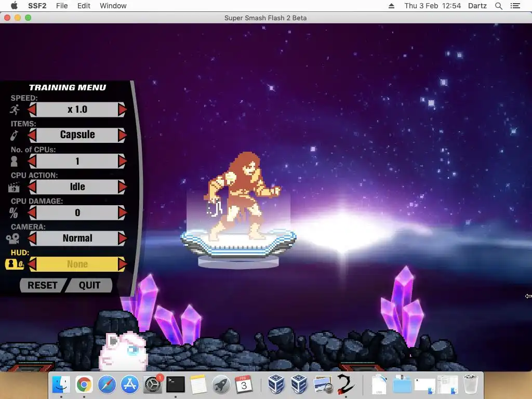Decrease speed with the left arrow
The width and height of the screenshot is (532, 399).
32,110
